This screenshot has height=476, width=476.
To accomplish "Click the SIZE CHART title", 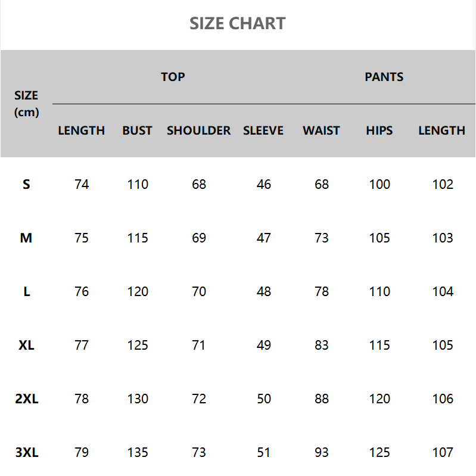I will 238,24.
